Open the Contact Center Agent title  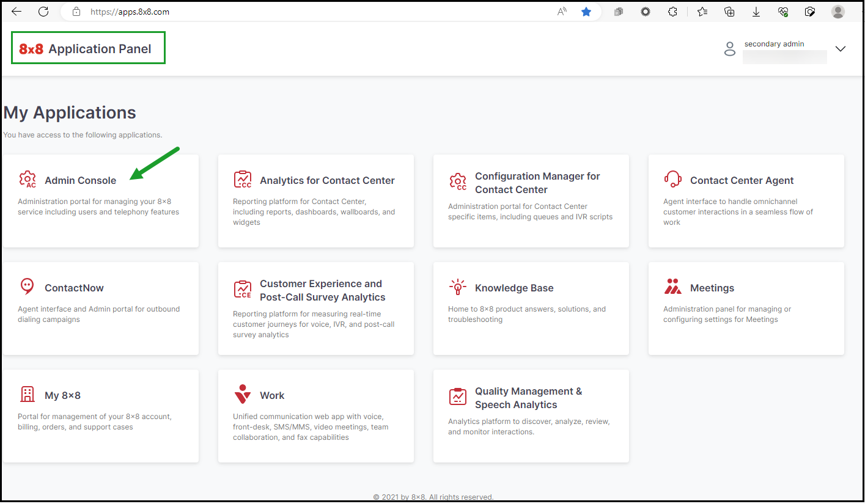742,180
